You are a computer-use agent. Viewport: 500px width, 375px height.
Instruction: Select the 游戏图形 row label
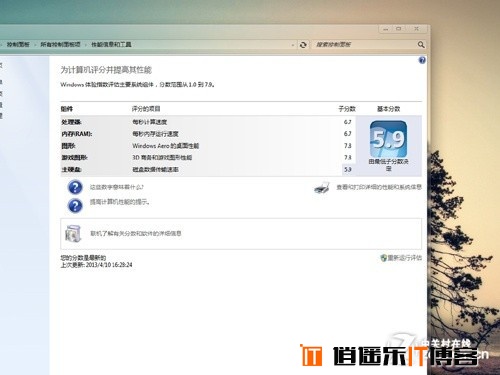point(74,157)
